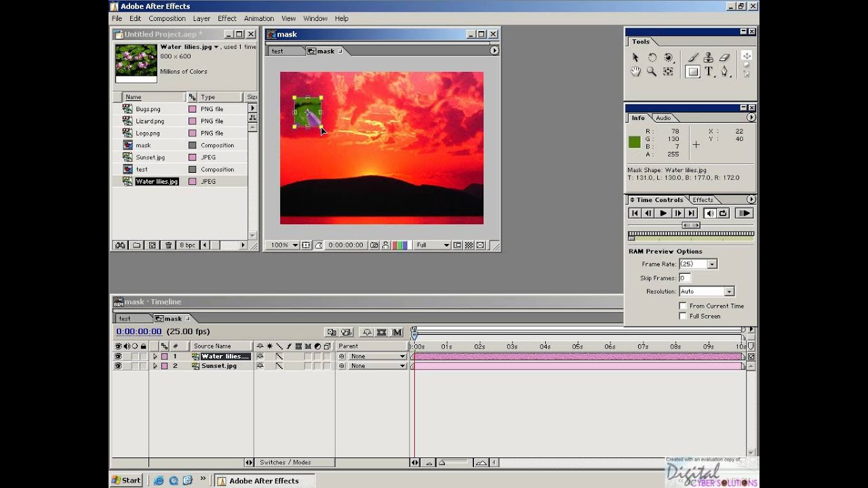Select the Hand tool
Screen dimensions: 868x488
coord(635,71)
